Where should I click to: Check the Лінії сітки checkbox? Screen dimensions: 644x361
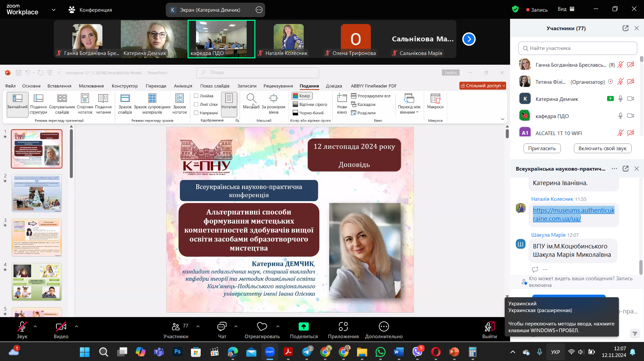point(196,105)
